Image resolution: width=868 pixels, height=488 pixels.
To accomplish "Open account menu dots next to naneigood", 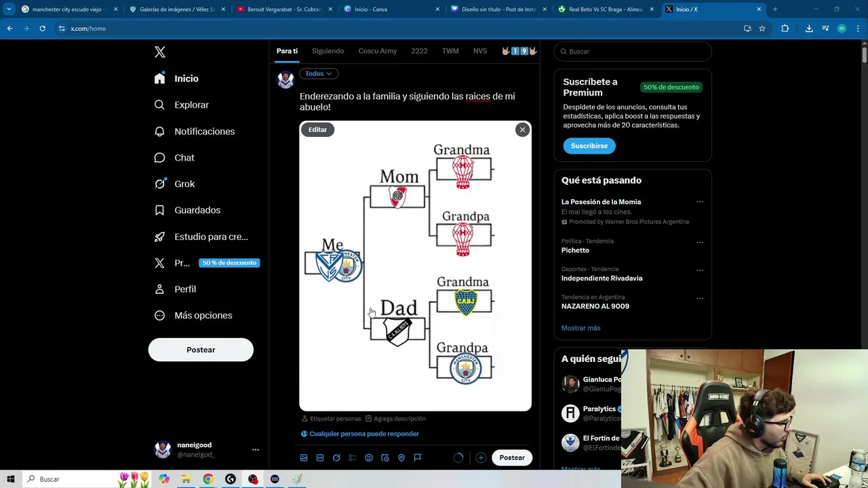I will coord(256,449).
